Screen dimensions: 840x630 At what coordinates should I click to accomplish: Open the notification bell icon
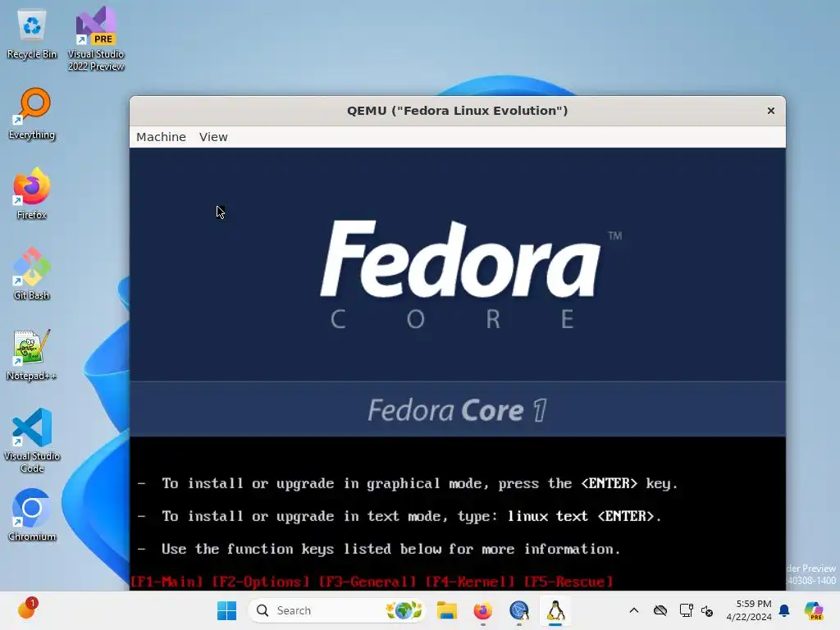pyautogui.click(x=784, y=610)
